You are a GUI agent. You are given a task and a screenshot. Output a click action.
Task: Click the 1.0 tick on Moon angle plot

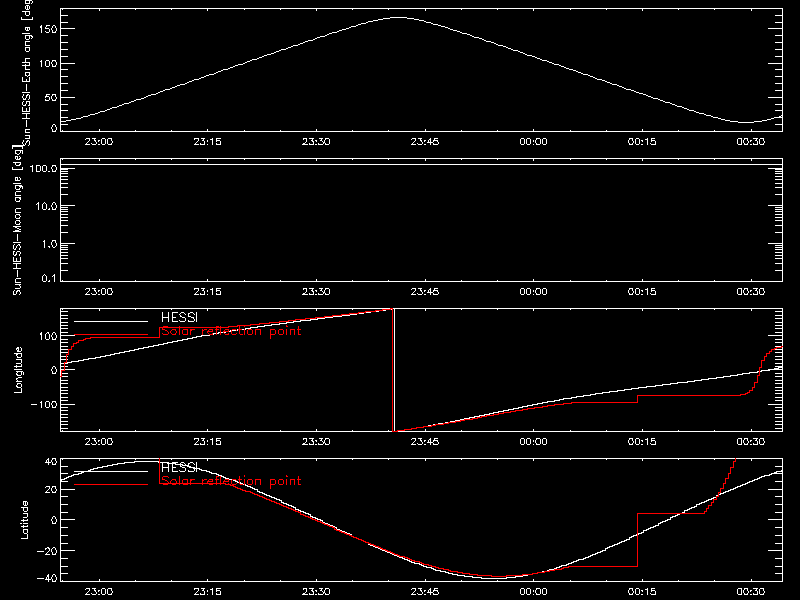coord(49,244)
